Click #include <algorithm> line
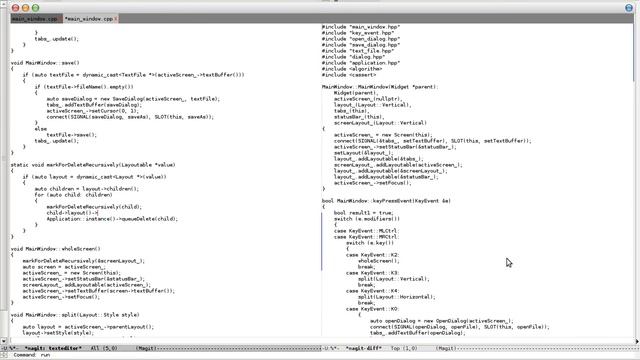Viewport: 640px width, 360px height. (352, 69)
